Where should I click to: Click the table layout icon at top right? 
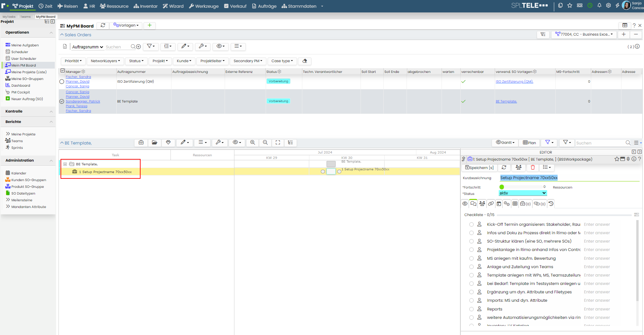click(x=624, y=25)
